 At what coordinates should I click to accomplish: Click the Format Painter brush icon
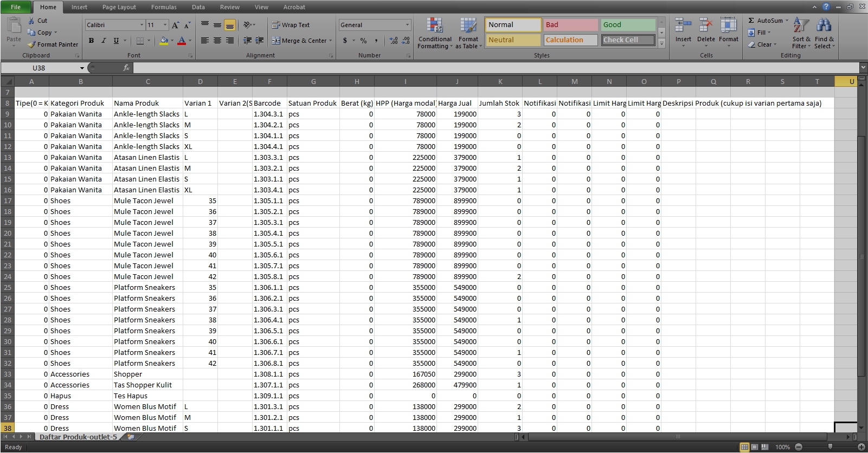click(x=32, y=44)
